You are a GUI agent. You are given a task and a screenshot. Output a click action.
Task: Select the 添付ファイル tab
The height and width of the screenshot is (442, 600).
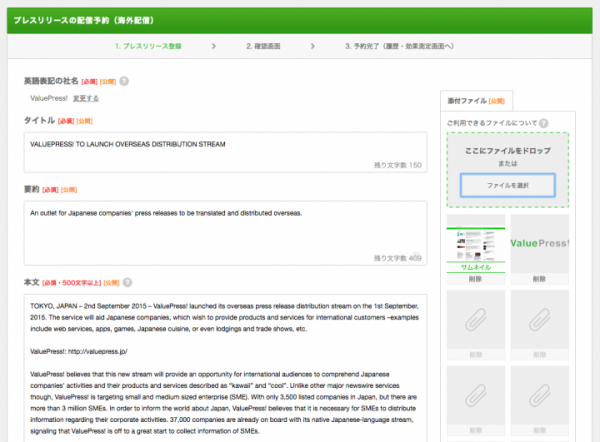pos(476,101)
